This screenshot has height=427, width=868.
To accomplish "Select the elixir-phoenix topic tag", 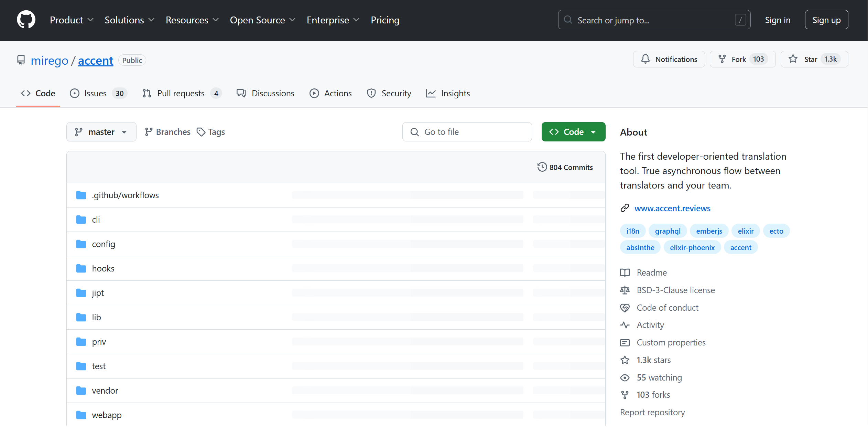I will 692,247.
